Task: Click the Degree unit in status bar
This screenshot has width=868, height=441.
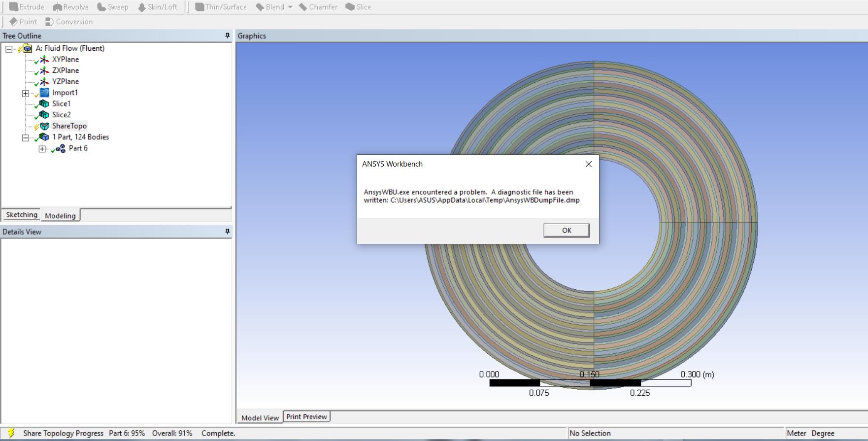Action: tap(823, 433)
